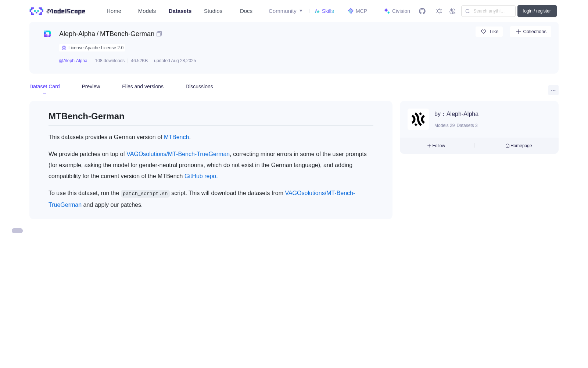Image resolution: width=588 pixels, height=368 pixels.
Task: Open the GitHub repo. link
Action: pyautogui.click(x=201, y=176)
